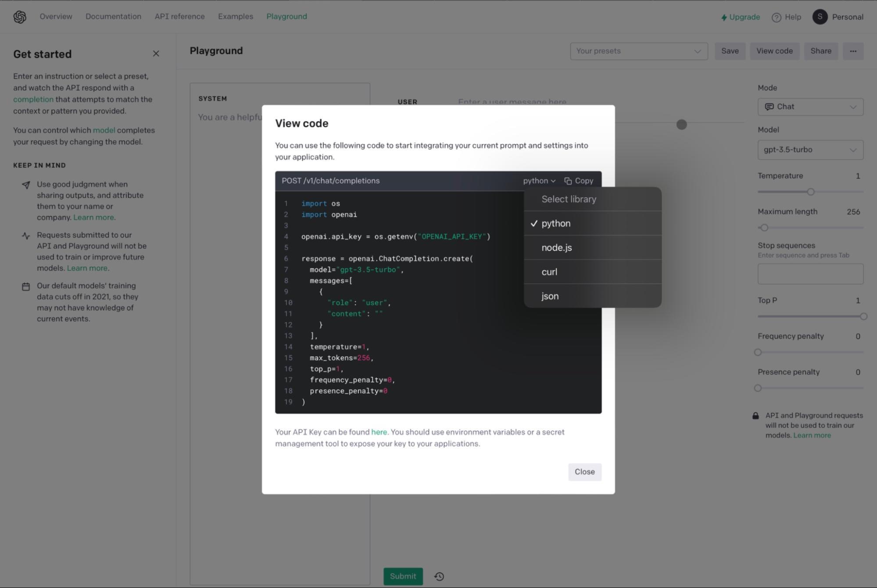
Task: Click the Maximum length slider handle
Action: [x=764, y=228]
